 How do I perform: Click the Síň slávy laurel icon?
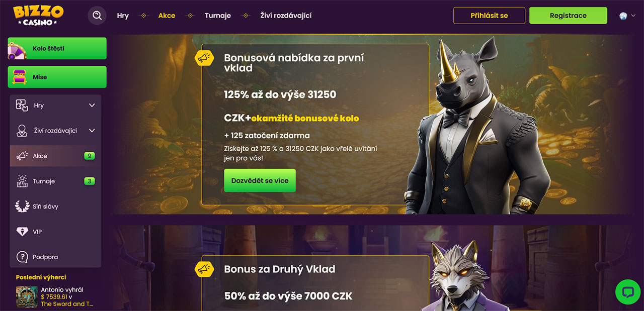(22, 206)
